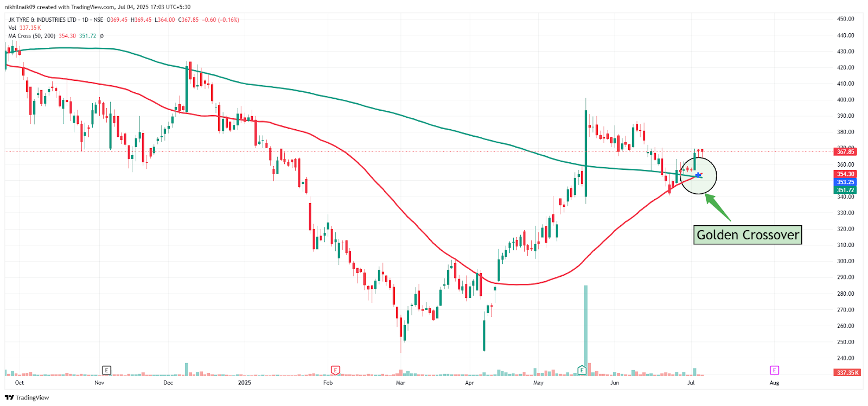
Task: Click the 450.00 price axis label
Action: (x=845, y=19)
